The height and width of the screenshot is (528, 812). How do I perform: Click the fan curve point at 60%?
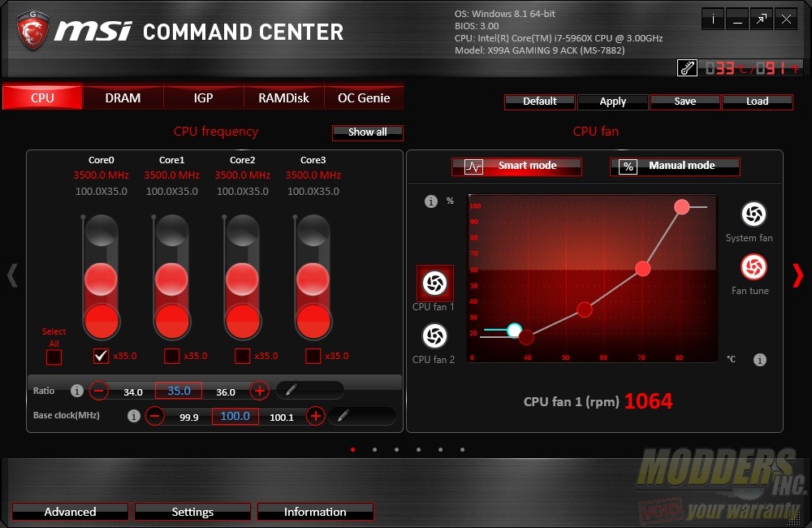point(642,268)
